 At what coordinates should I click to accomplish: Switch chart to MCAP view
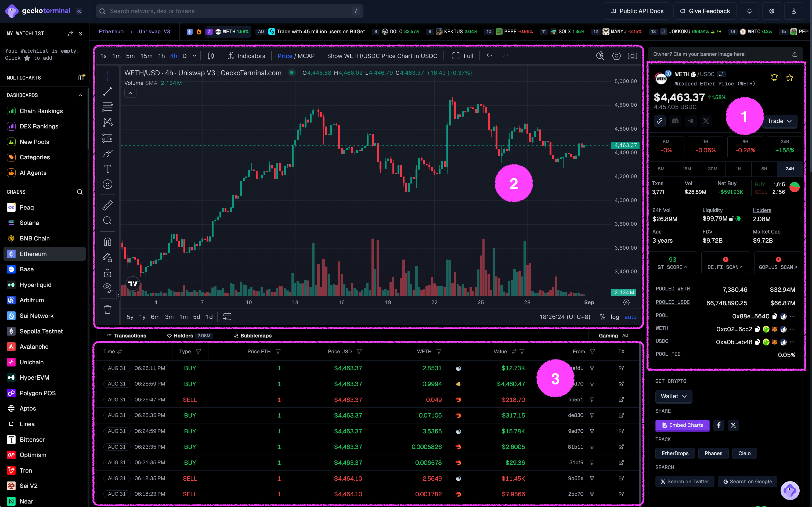tap(306, 56)
